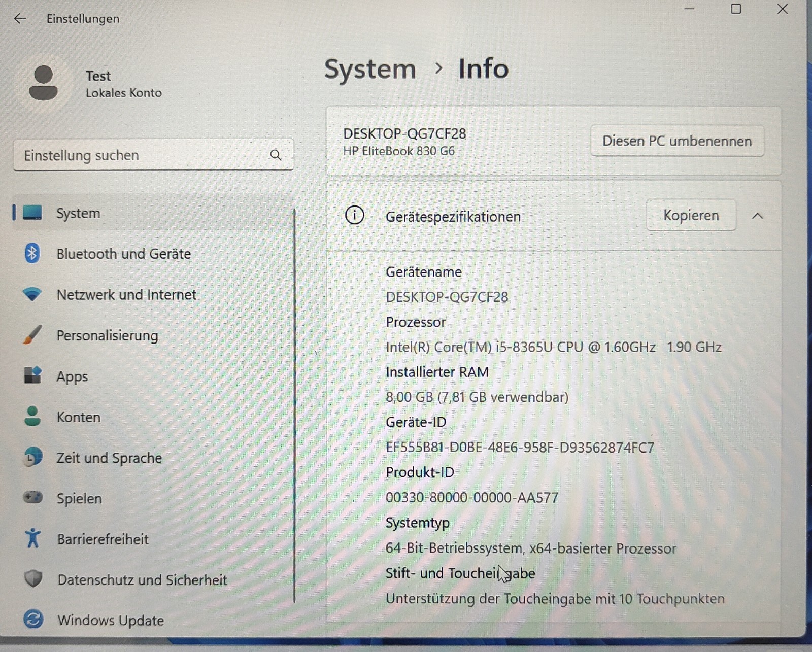Select Personalisierung in the sidebar
The image size is (812, 652).
153,335
